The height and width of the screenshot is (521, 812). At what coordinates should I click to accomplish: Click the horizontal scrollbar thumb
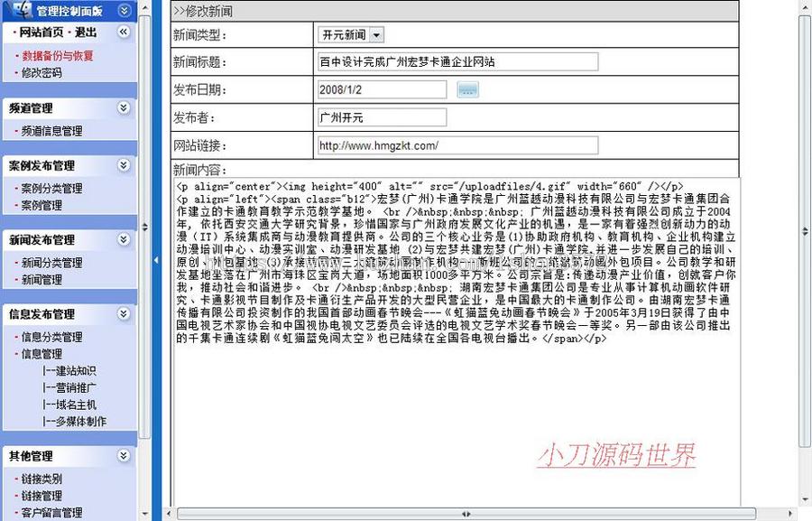pos(466,514)
